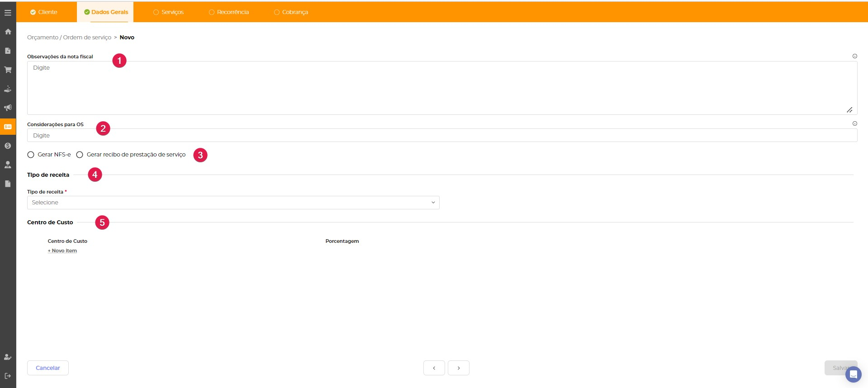The height and width of the screenshot is (388, 868).
Task: Open the dollar coin finance icon
Action: tap(8, 146)
